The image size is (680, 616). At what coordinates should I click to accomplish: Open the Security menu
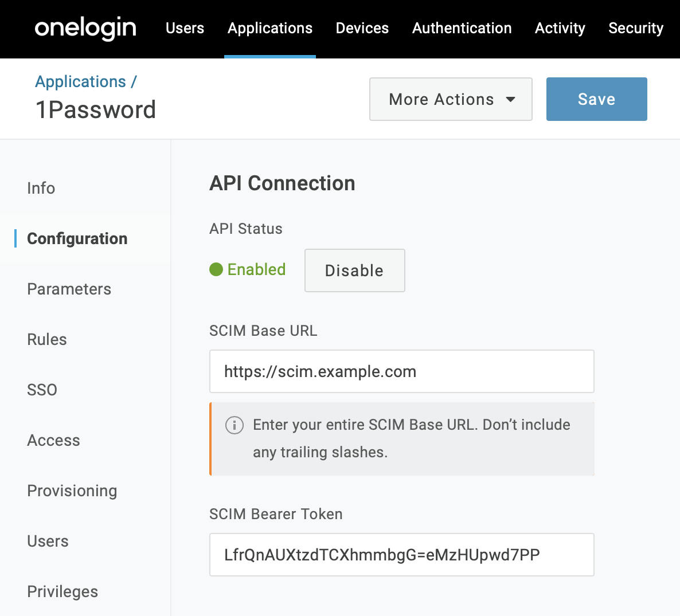coord(636,28)
